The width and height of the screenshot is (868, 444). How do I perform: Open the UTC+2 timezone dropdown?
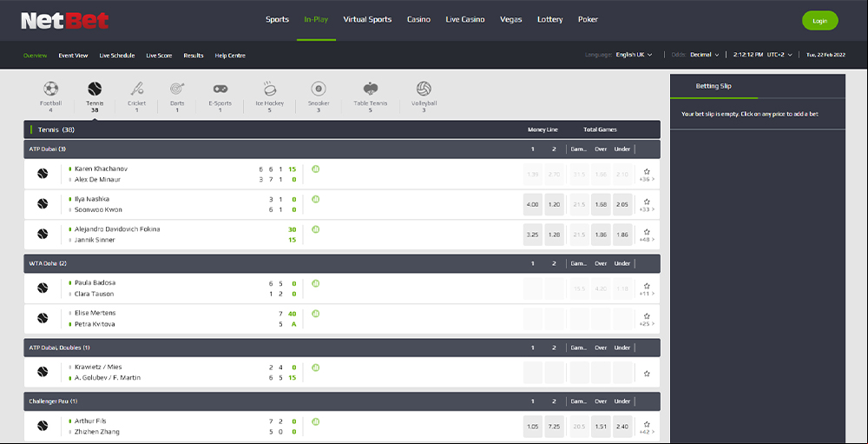(x=779, y=55)
